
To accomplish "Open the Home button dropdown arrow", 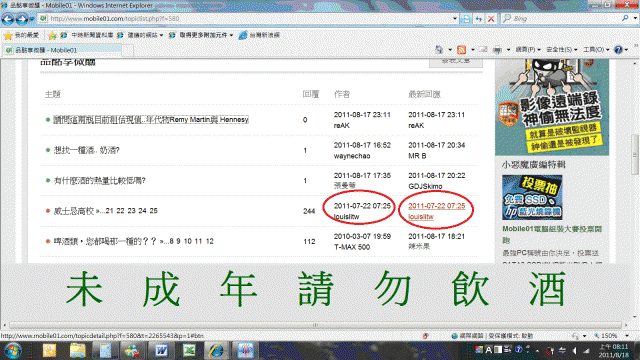I will pyautogui.click(x=450, y=50).
